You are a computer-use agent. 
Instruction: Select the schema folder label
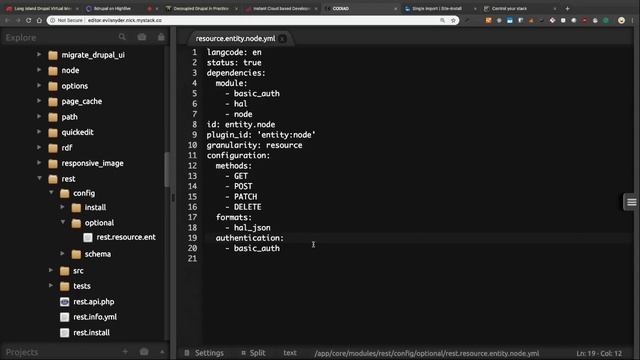pos(98,254)
